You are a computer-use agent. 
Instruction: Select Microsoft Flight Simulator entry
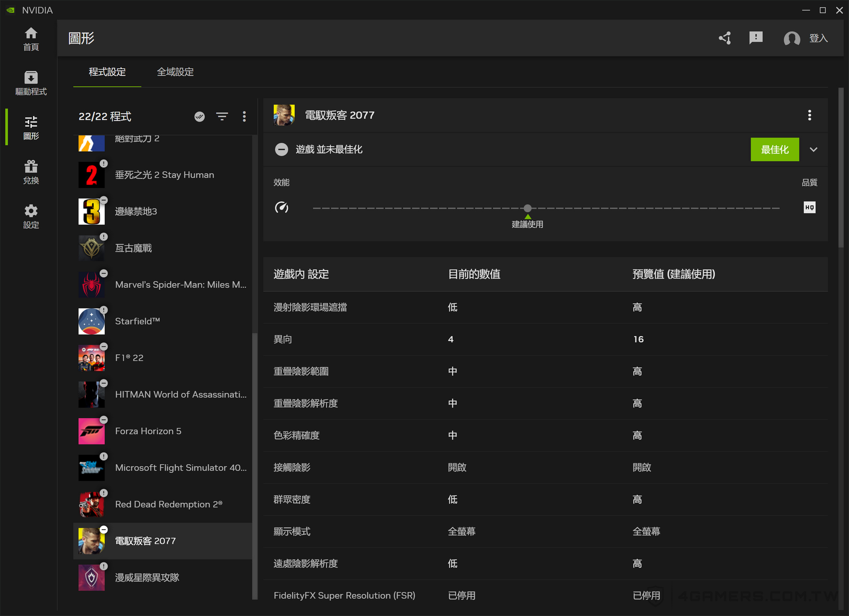pyautogui.click(x=163, y=468)
